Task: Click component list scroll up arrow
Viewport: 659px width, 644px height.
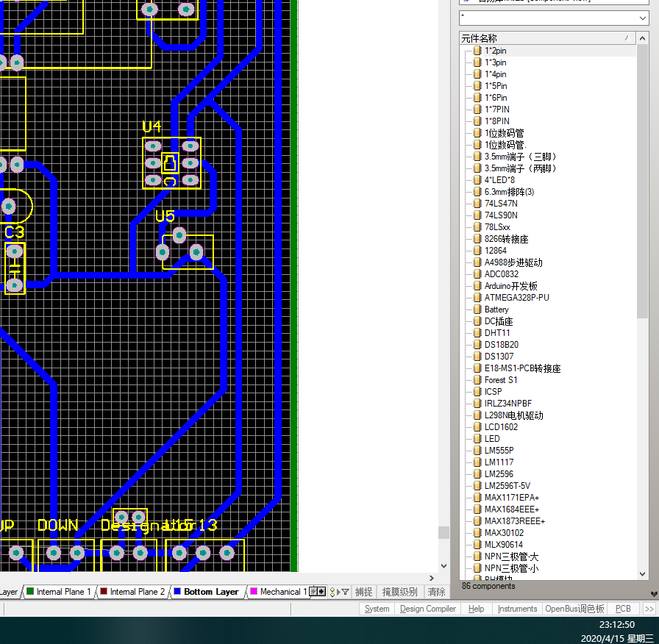Action: coord(642,38)
